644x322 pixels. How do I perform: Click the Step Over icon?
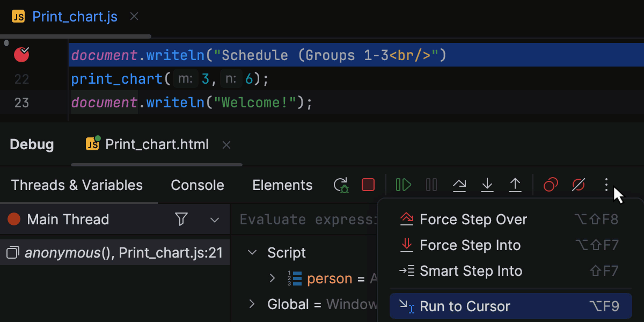(x=459, y=185)
